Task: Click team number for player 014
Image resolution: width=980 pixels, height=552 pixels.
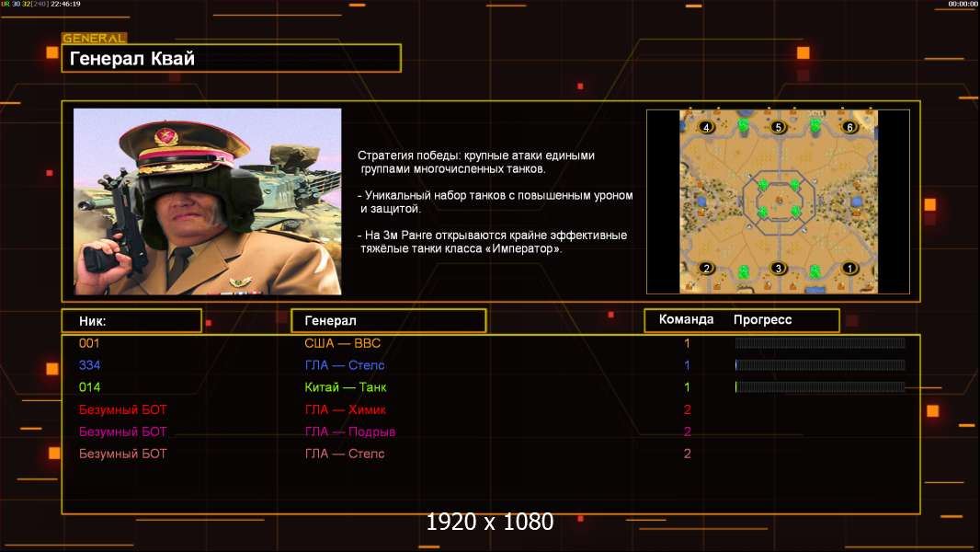Action: pyautogui.click(x=687, y=387)
